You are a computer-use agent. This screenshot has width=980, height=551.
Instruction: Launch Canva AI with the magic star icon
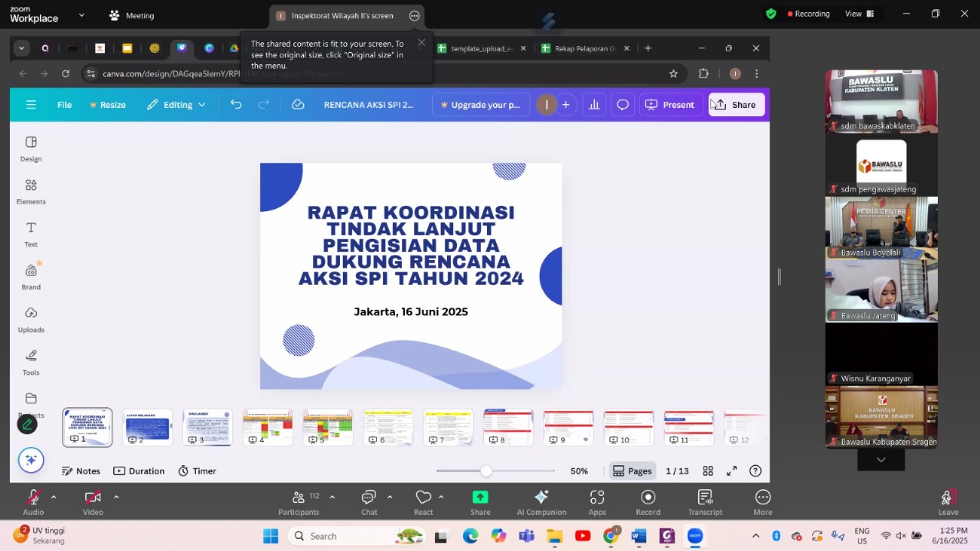point(31,460)
